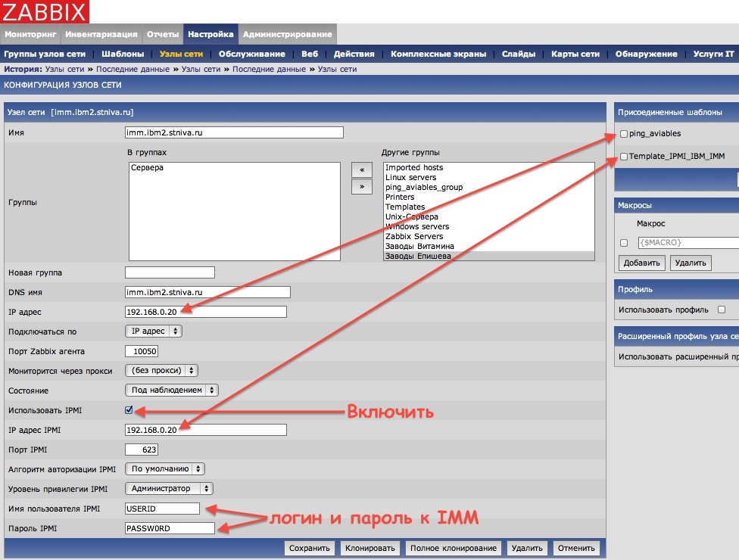Open the Мониторится через прокси dropdown
The image size is (739, 560).
pyautogui.click(x=161, y=371)
